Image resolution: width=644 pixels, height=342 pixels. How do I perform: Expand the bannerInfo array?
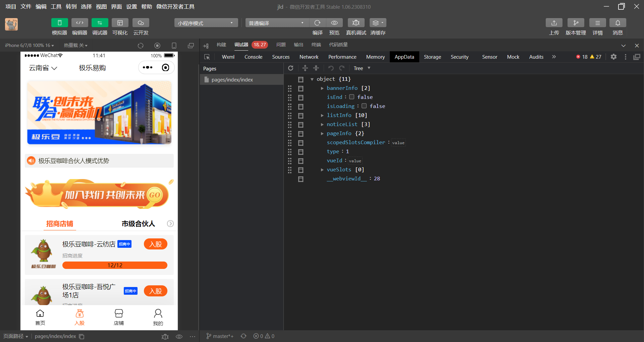pyautogui.click(x=322, y=88)
